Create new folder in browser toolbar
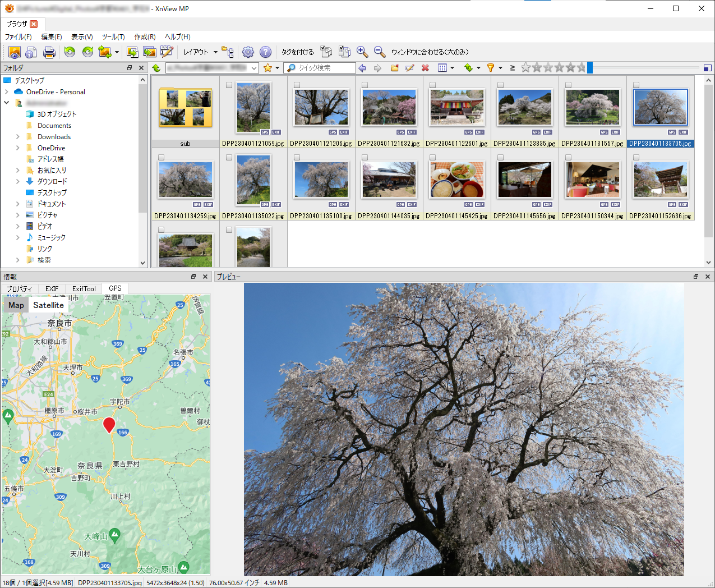The height and width of the screenshot is (588, 715). click(x=395, y=68)
